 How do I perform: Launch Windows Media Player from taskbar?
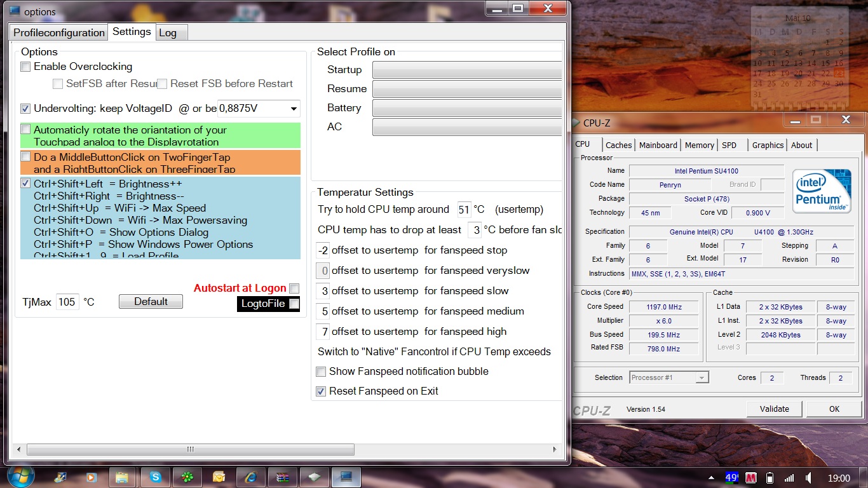(x=91, y=477)
